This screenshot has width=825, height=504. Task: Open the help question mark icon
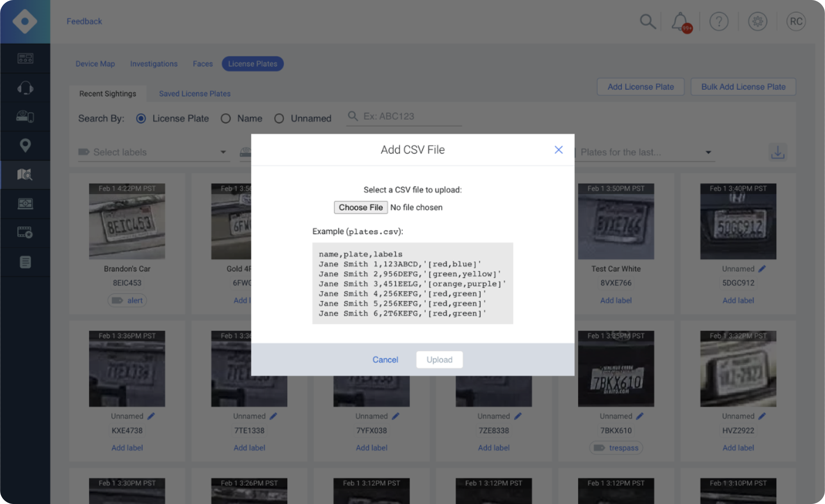tap(719, 22)
